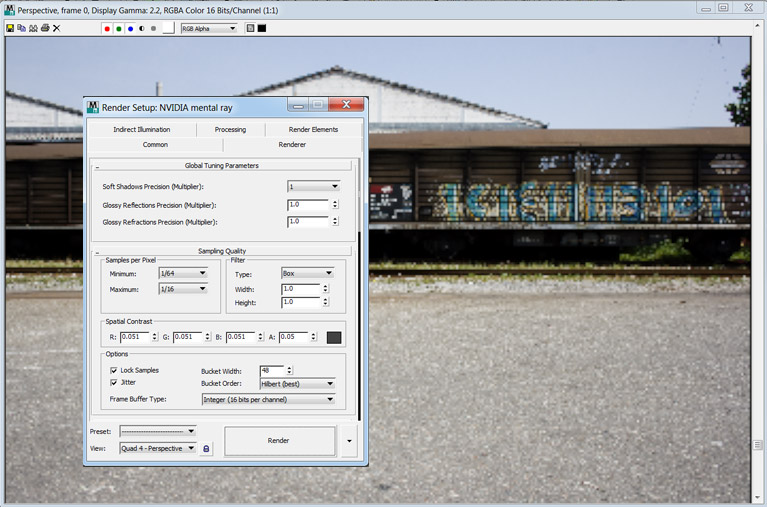Screen dimensions: 767x507
Task: Click the Clear (X) icon in frame buffer toolbar
Action: pyautogui.click(x=57, y=28)
